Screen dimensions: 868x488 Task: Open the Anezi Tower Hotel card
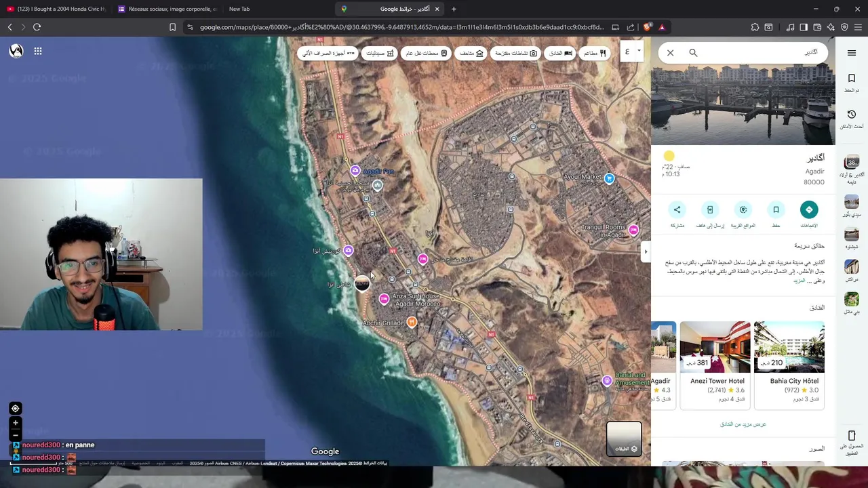click(715, 365)
